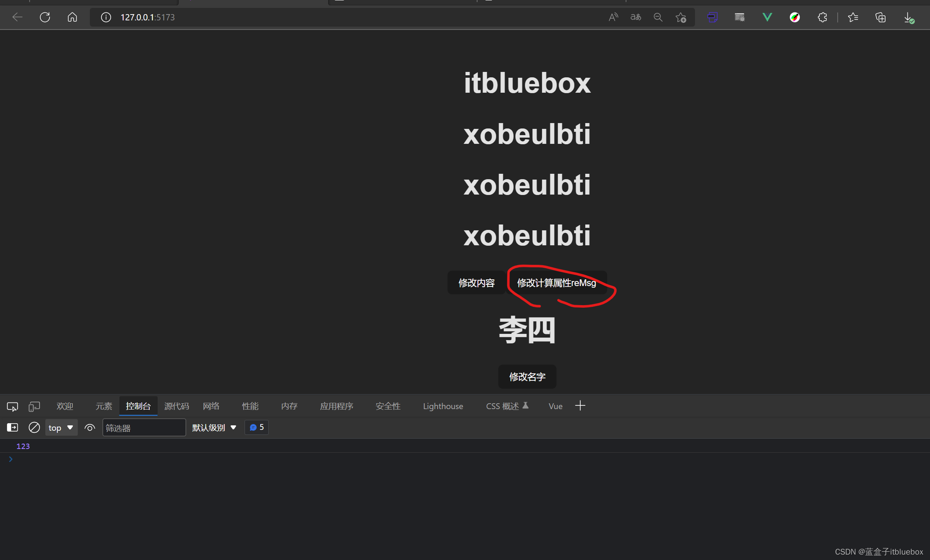Open the Lighthouse tab
930x560 pixels.
(443, 406)
